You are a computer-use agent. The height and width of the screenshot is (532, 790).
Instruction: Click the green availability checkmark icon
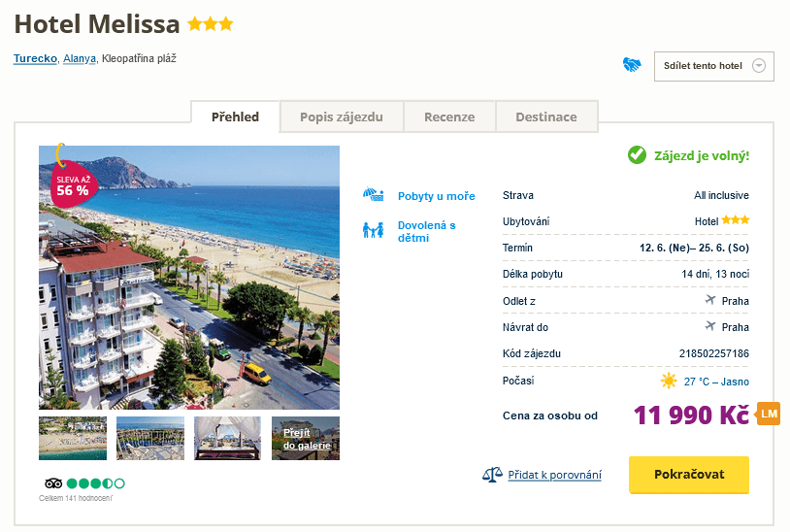pos(637,155)
